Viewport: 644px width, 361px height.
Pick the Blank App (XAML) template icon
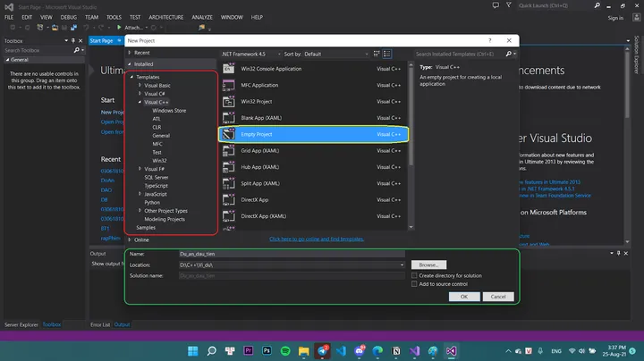pos(228,118)
